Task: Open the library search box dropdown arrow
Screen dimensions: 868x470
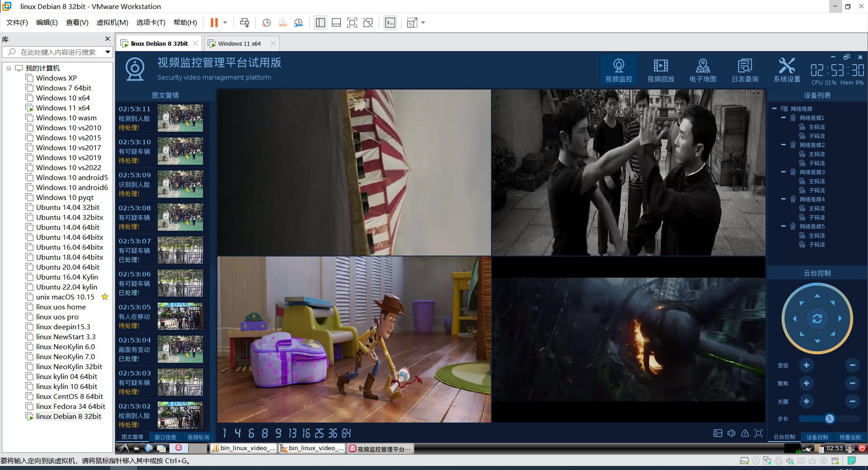Action: [108, 52]
